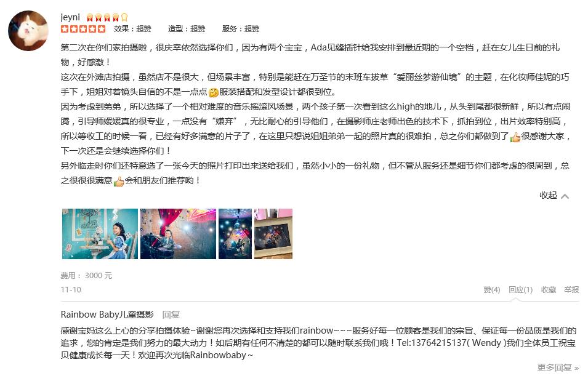This screenshot has height=381, width=588.
Task: Open Rainbow Baby儿童摄影 merchant name
Action: 107,315
